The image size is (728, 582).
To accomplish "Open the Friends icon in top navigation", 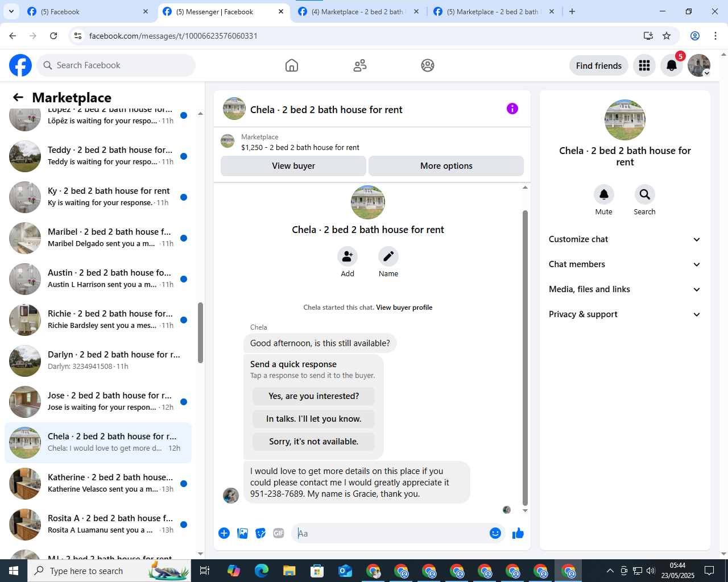I will [x=360, y=65].
